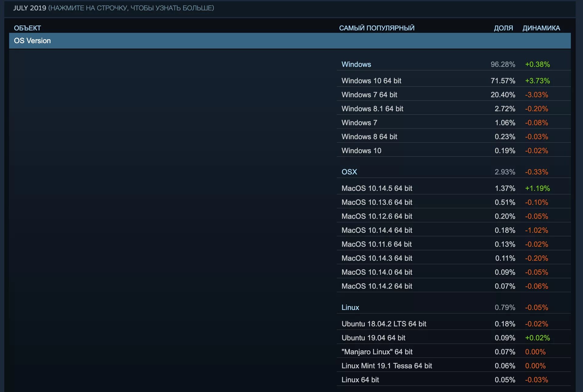
Task: Select MacOS 10.14.0 64 bit row
Action: (454, 272)
